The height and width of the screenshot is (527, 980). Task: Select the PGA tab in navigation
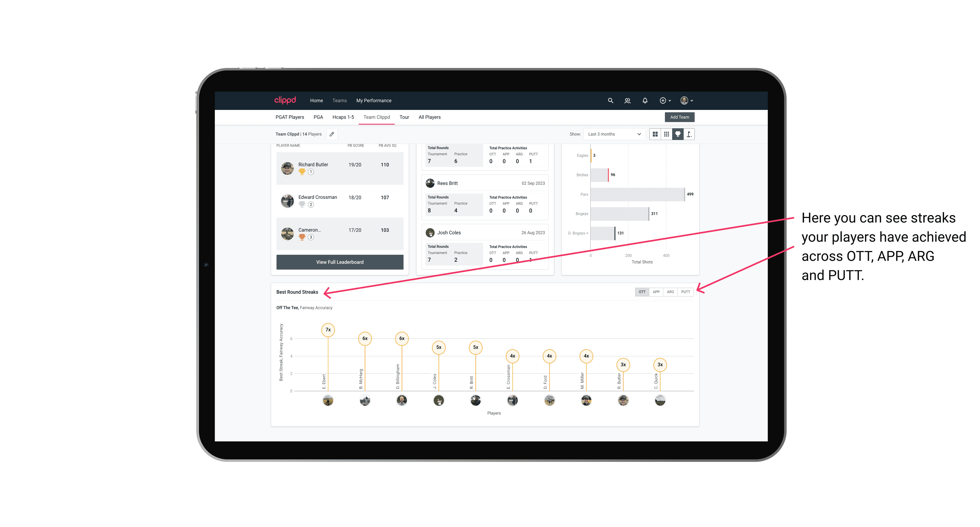317,117
